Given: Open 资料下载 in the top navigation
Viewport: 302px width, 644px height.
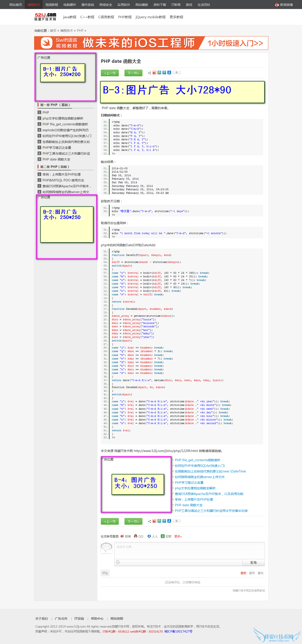Looking at the screenshot, I should [160, 5].
